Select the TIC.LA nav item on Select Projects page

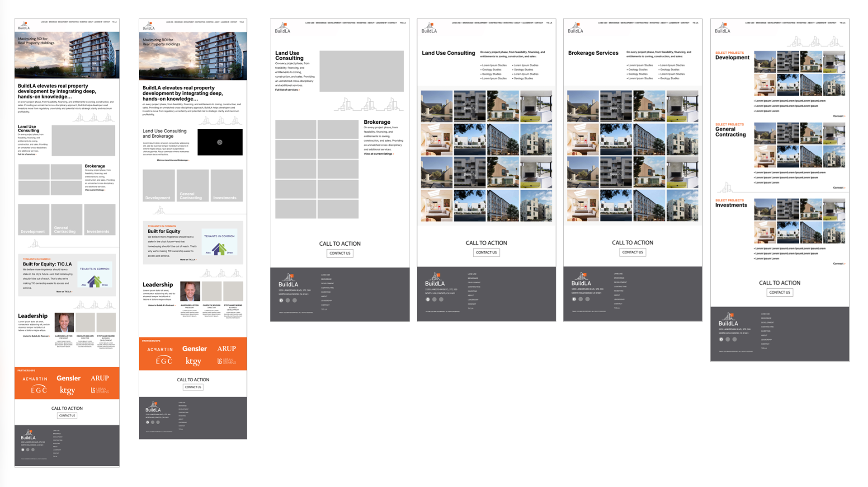click(843, 23)
